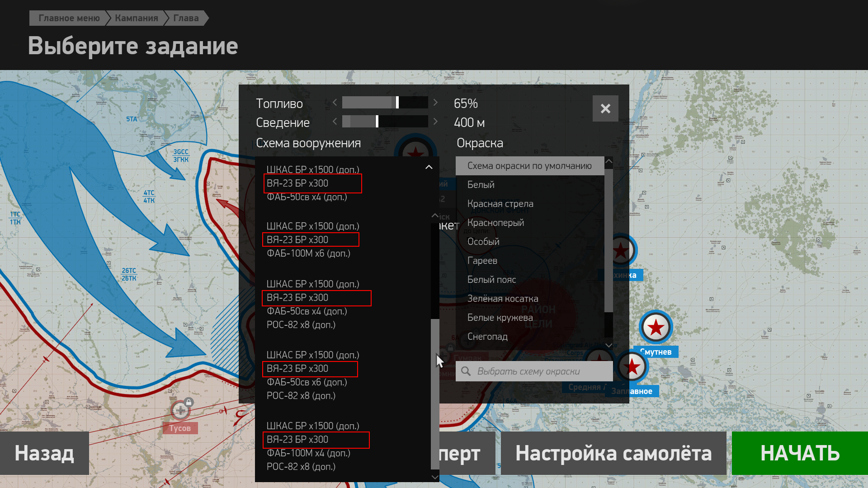Select the Смутнев airfield star marker
Screen dimensions: 868x488
click(656, 327)
